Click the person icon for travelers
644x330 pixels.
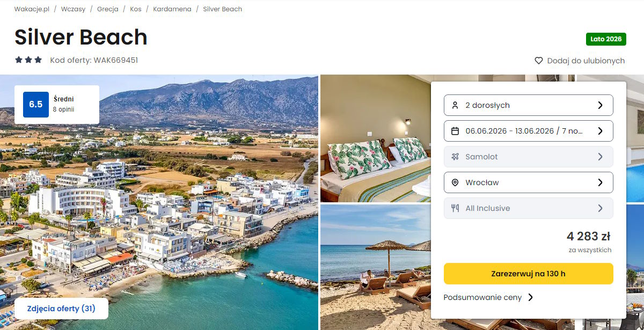pyautogui.click(x=455, y=105)
